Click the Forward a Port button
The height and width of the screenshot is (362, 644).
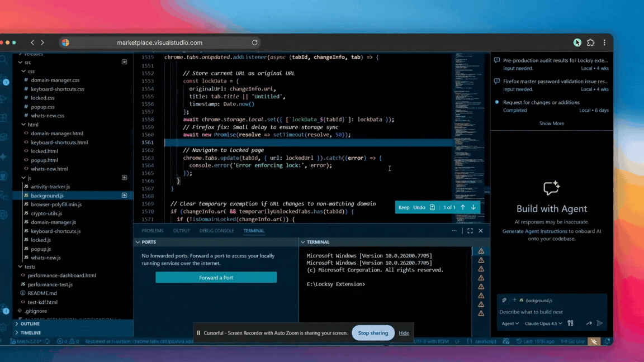216,277
